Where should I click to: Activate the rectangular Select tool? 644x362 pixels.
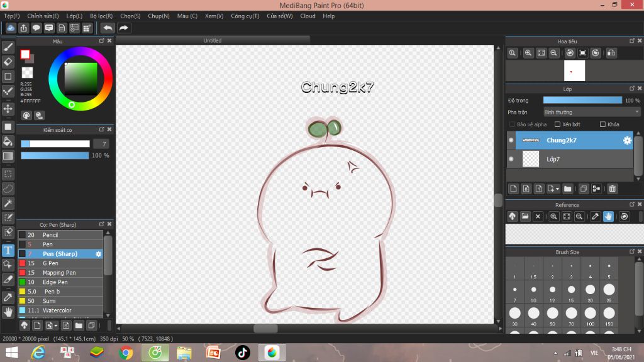[x=8, y=174]
